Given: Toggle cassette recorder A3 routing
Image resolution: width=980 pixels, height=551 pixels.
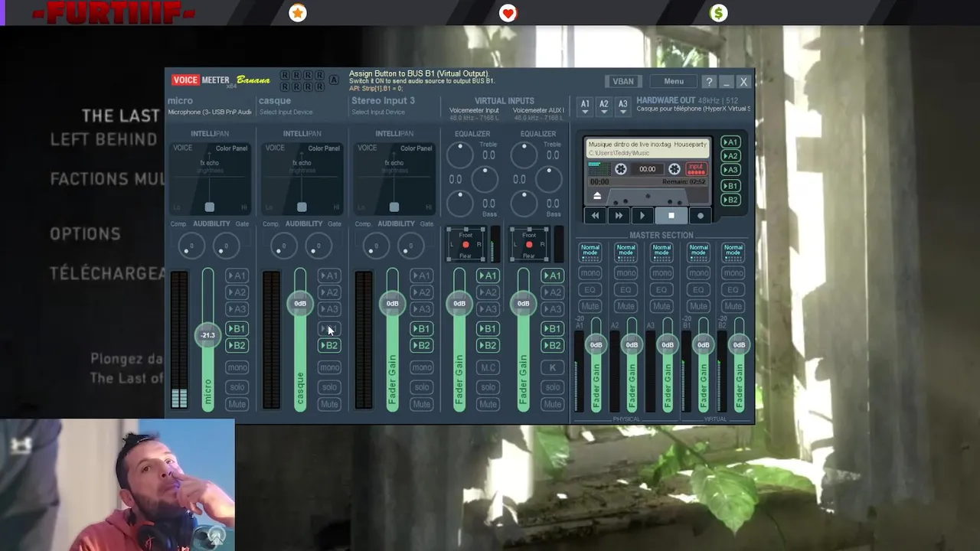Looking at the screenshot, I should tap(730, 170).
